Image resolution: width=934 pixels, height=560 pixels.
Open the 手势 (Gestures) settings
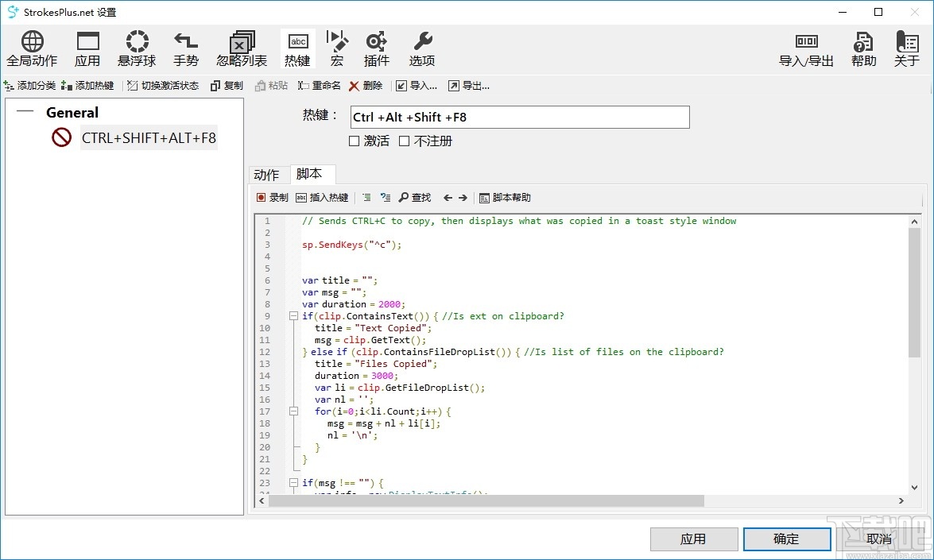coord(185,48)
